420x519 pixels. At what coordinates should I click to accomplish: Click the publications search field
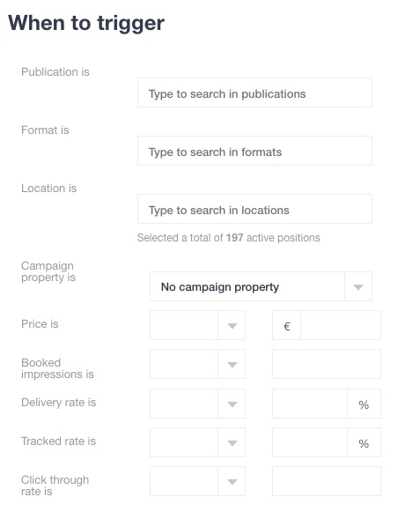(x=254, y=93)
